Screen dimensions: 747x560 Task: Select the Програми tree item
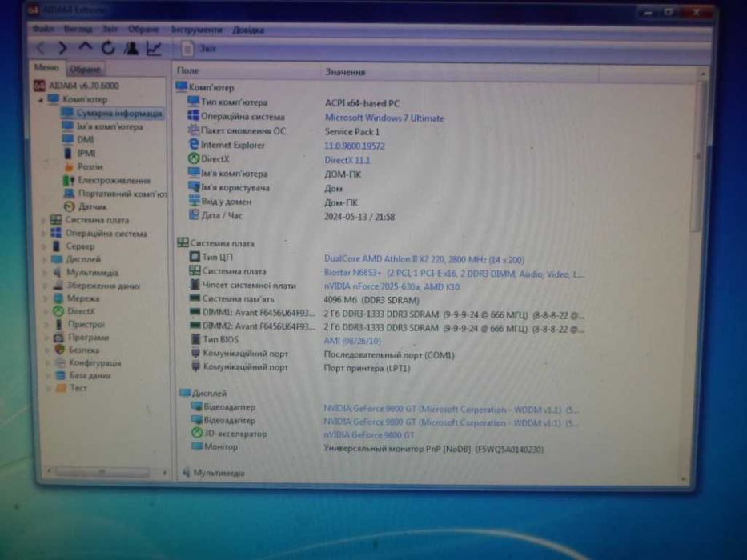point(88,337)
